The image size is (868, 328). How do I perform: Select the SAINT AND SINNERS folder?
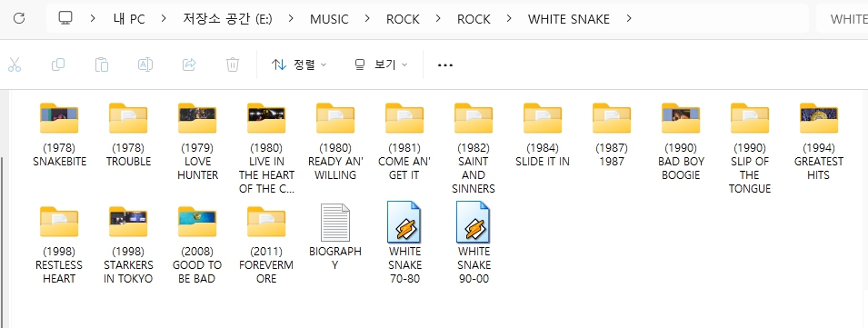point(474,148)
